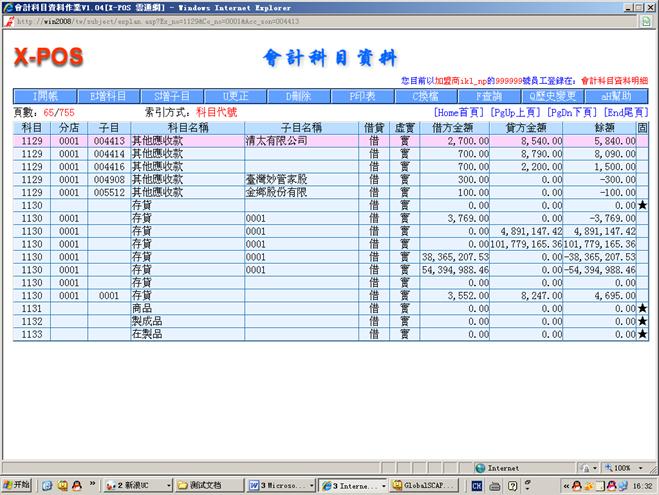
Task: Click the star on first 1130 存貨 row
Action: [x=642, y=205]
